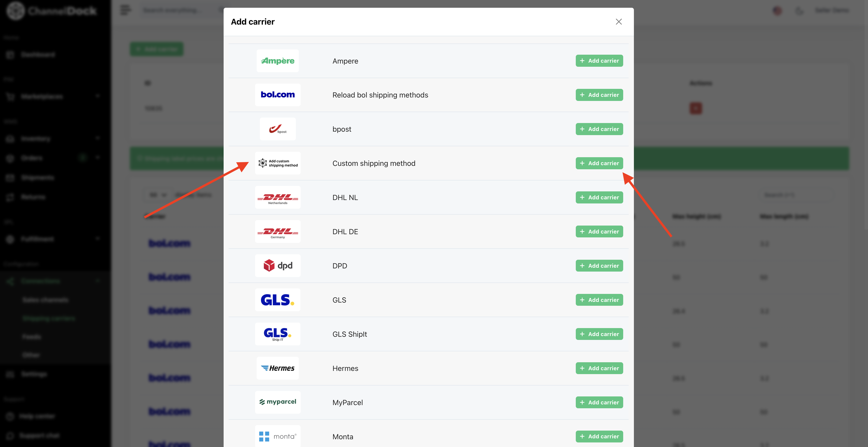Click the bpost logo thumbnail
Image resolution: width=868 pixels, height=447 pixels.
click(x=278, y=129)
